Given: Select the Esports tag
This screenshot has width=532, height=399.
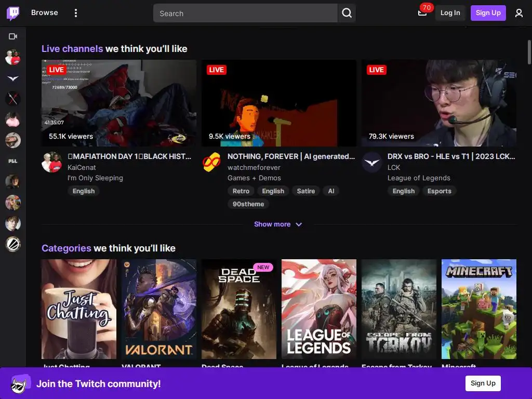Looking at the screenshot, I should (x=439, y=191).
